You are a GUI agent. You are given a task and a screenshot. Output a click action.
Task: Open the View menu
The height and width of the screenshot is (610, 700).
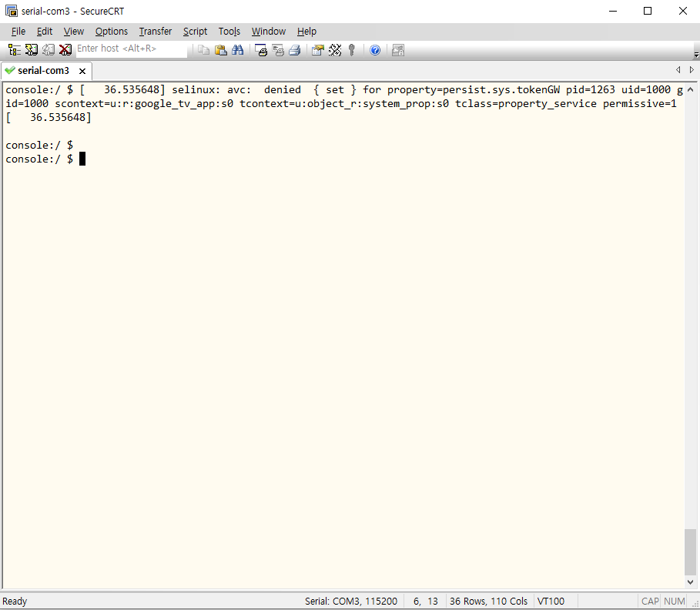(x=74, y=32)
